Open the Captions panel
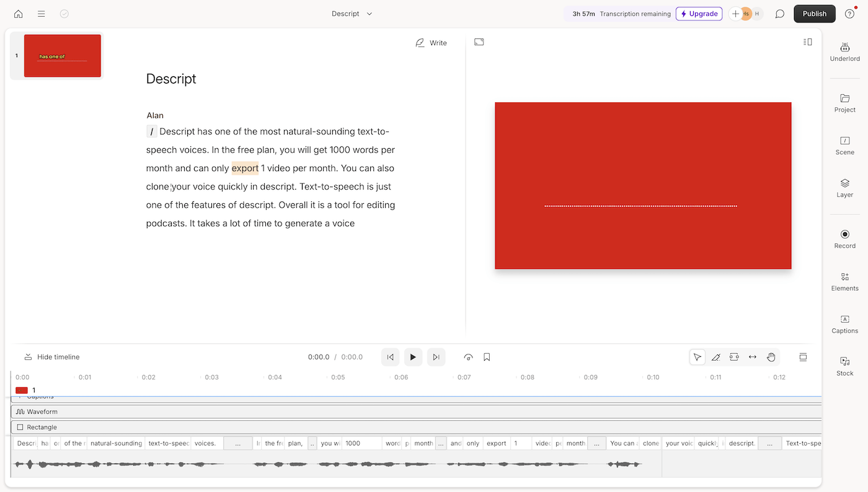The height and width of the screenshot is (492, 868). point(845,324)
